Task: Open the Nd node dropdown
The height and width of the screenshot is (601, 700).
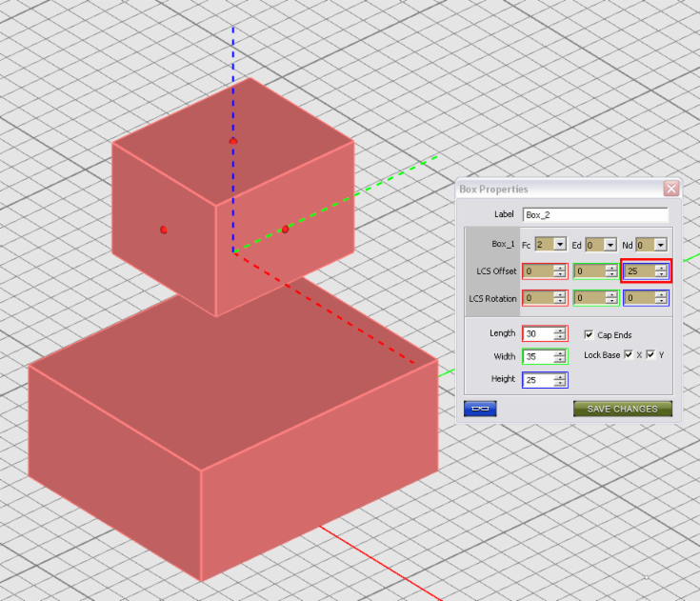Action: click(x=660, y=245)
